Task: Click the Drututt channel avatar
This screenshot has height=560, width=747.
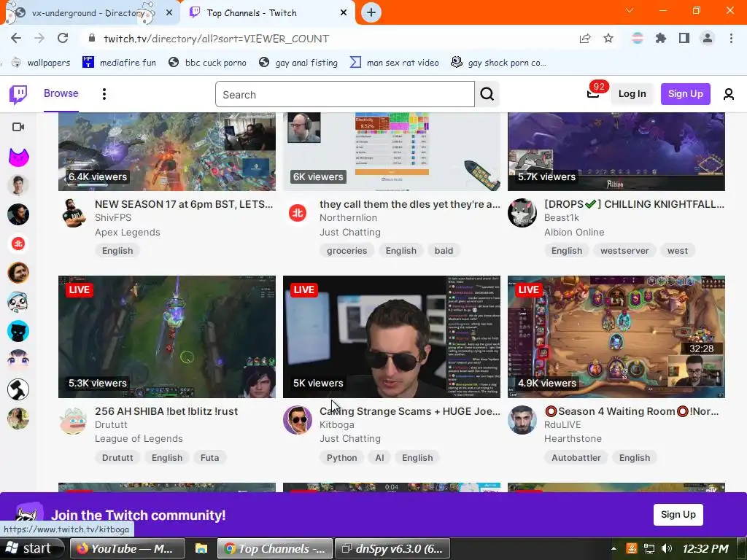Action: click(x=73, y=420)
